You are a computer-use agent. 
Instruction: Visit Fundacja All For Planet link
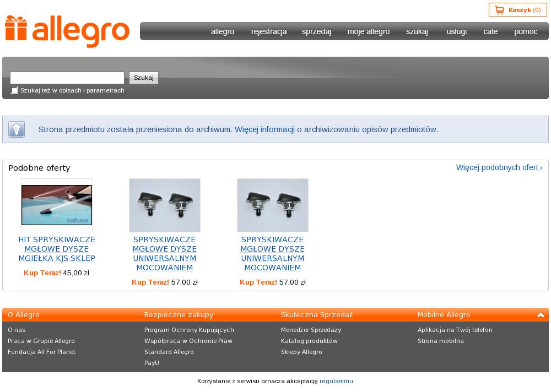[x=41, y=352]
